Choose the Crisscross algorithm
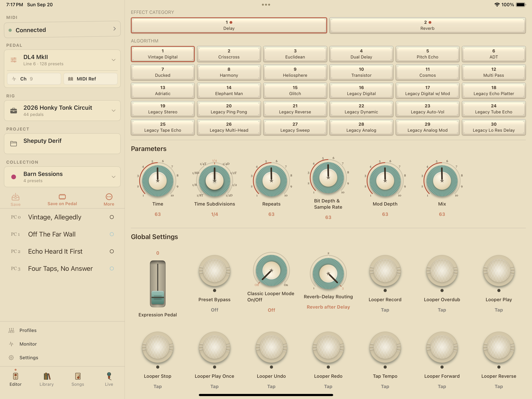The image size is (532, 399). pyautogui.click(x=229, y=54)
